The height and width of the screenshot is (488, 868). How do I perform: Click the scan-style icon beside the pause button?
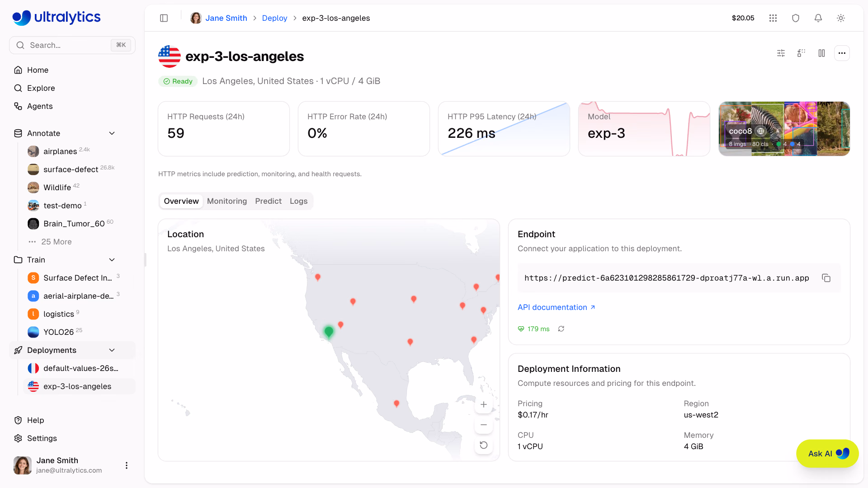point(801,53)
